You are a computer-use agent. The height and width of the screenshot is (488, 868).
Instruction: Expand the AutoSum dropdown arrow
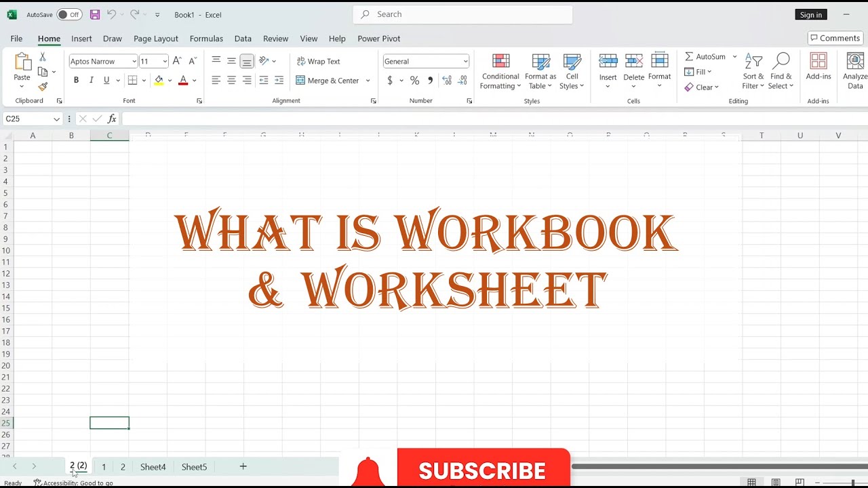(x=734, y=57)
